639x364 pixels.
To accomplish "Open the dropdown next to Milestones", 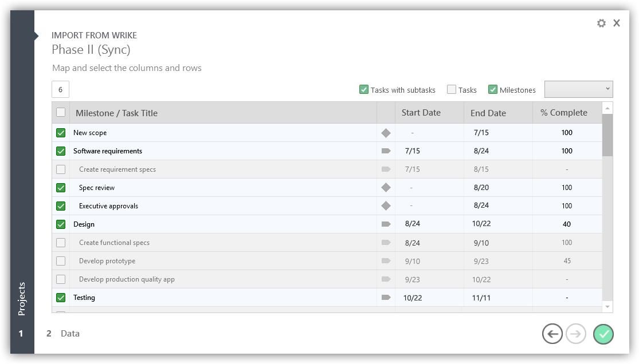I will [578, 89].
